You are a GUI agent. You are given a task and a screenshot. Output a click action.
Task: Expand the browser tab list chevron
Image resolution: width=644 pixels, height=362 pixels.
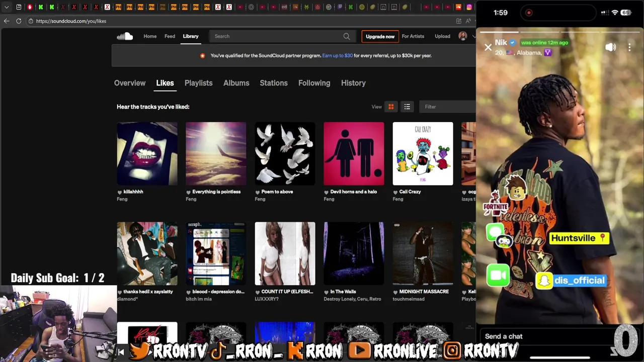pyautogui.click(x=6, y=7)
